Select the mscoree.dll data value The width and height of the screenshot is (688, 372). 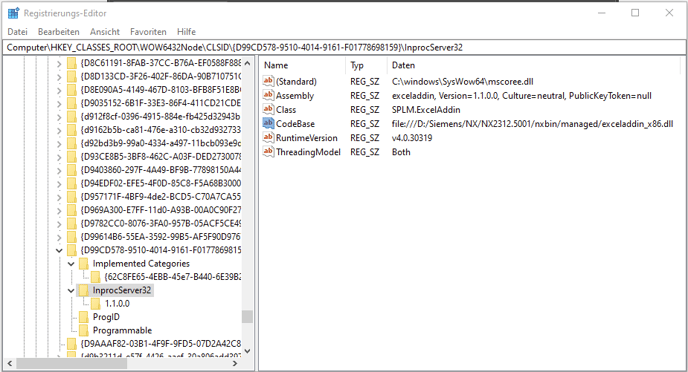click(x=462, y=82)
